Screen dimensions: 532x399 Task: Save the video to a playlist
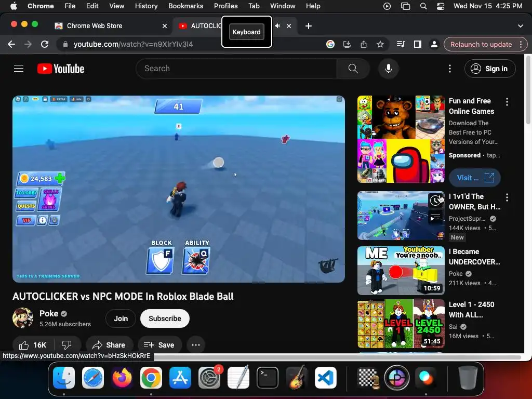(159, 345)
